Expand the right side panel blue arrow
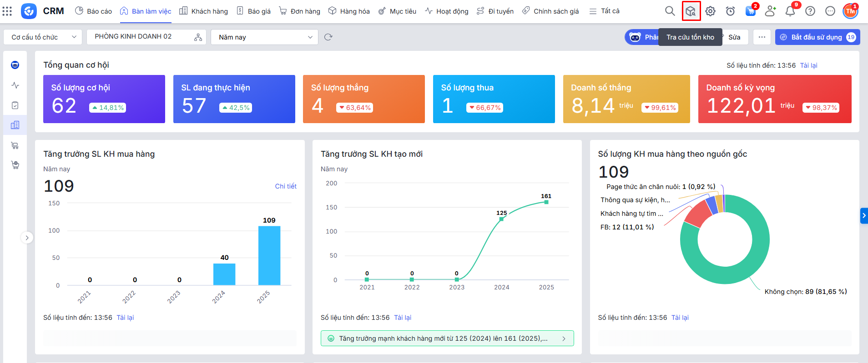868x363 pixels. (863, 216)
